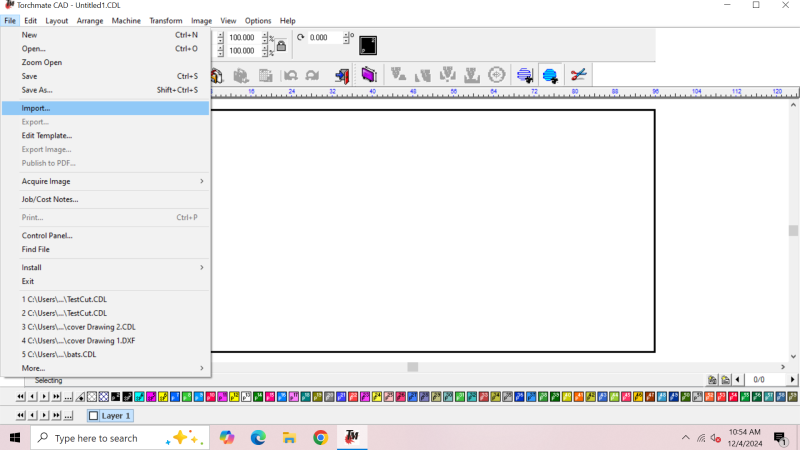Select Edit Template... menu entry
This screenshot has width=800, height=450.
point(105,135)
